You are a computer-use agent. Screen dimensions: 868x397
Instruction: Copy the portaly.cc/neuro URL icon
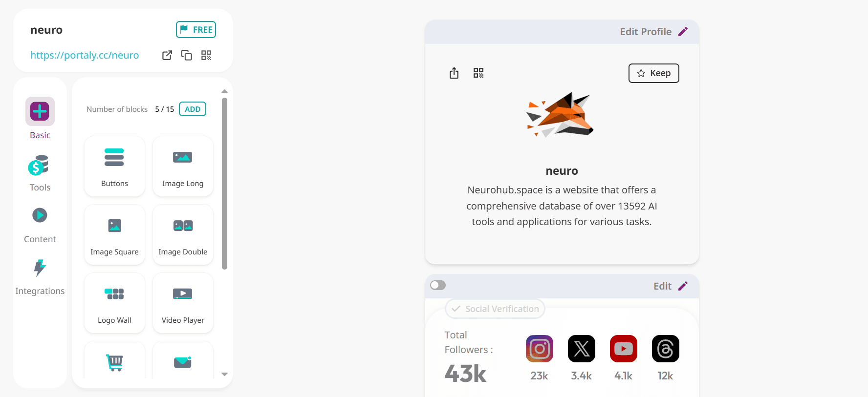(x=187, y=55)
